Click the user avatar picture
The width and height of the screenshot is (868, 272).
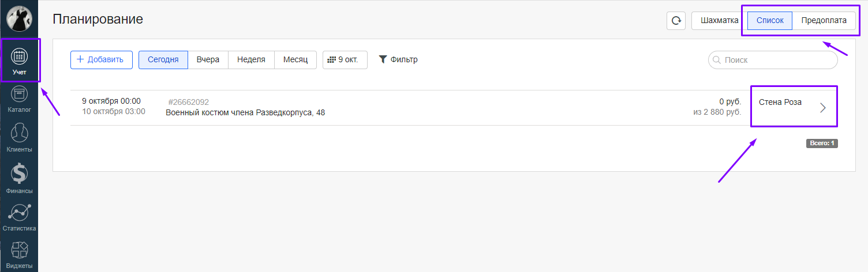coord(19,19)
